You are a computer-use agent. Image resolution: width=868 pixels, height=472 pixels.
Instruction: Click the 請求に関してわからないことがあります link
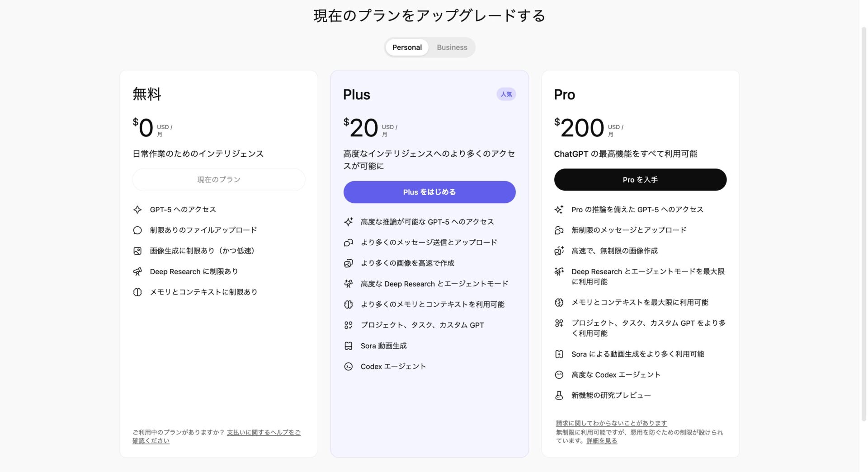610,423
